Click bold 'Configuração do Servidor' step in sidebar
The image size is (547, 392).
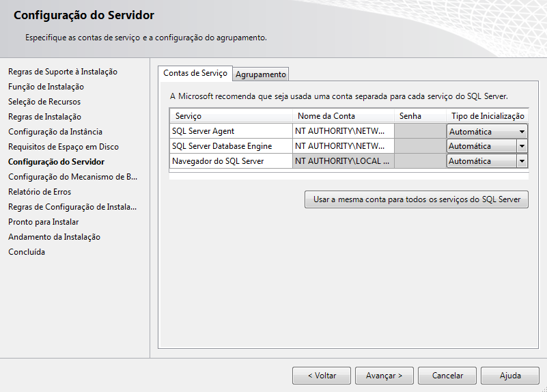[x=56, y=162]
